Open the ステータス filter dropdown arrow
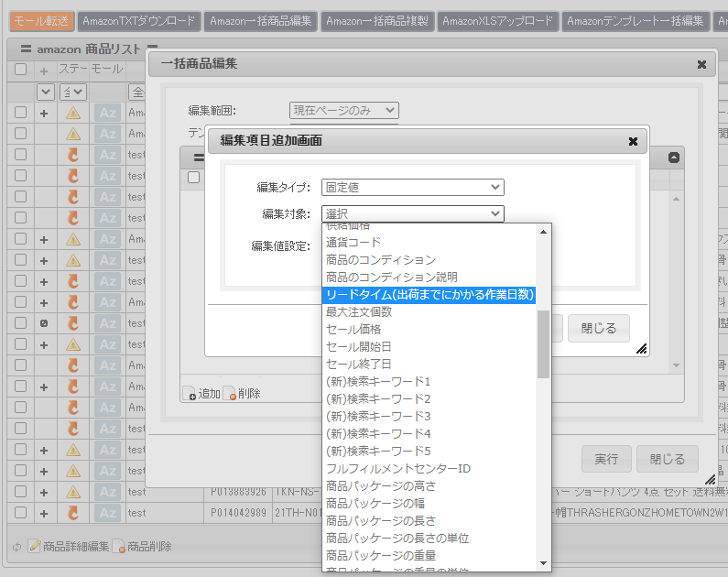The image size is (728, 577). [73, 92]
